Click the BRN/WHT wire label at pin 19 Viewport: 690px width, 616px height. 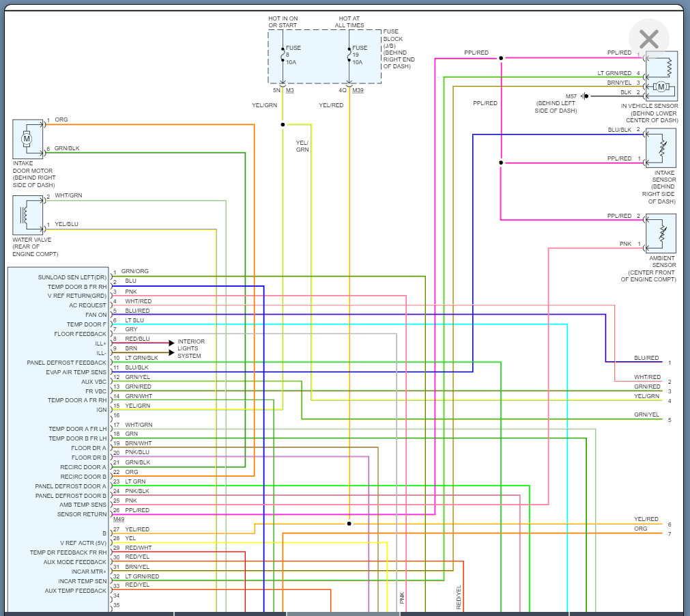pos(138,443)
